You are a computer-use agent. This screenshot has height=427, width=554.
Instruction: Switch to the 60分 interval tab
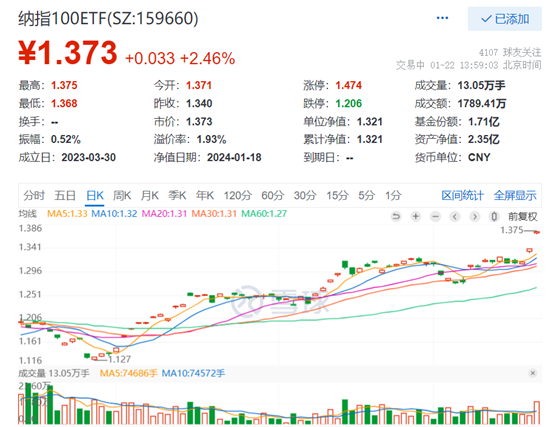[x=273, y=195]
